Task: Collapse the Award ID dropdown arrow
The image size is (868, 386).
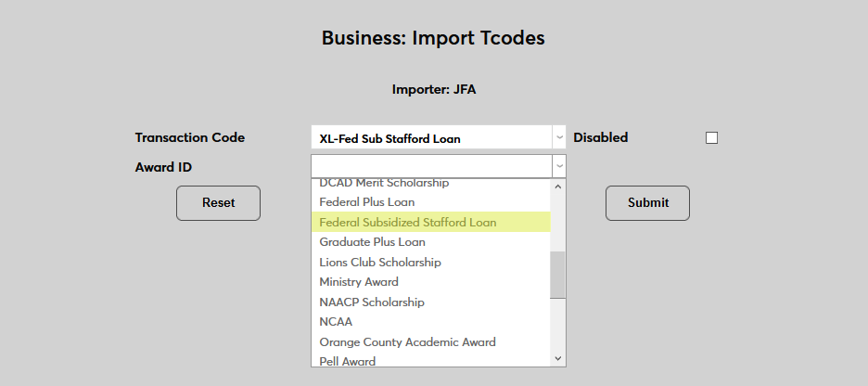Action: 559,166
